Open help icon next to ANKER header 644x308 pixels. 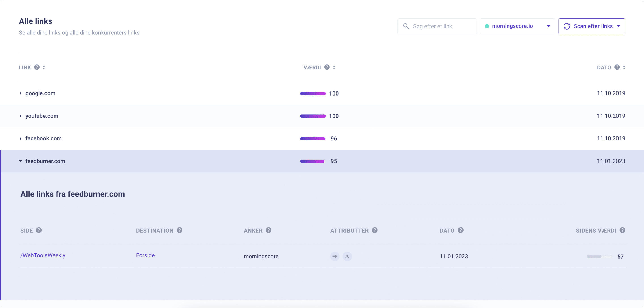click(269, 230)
